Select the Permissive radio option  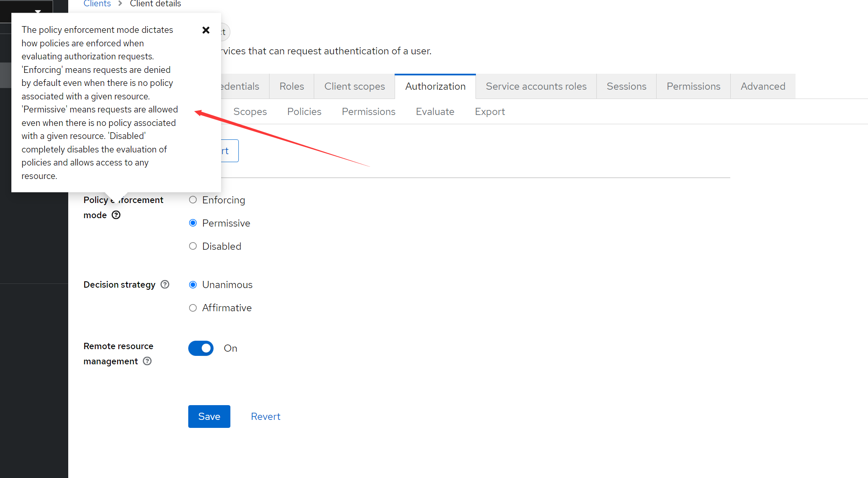pyautogui.click(x=193, y=223)
